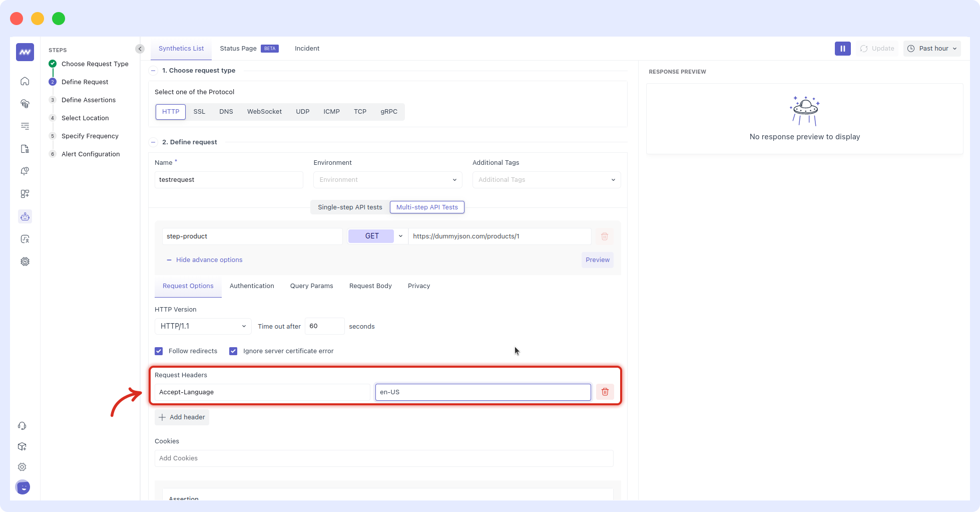The width and height of the screenshot is (980, 512).
Task: Click the APM database icon in the sidebar
Action: (25, 103)
